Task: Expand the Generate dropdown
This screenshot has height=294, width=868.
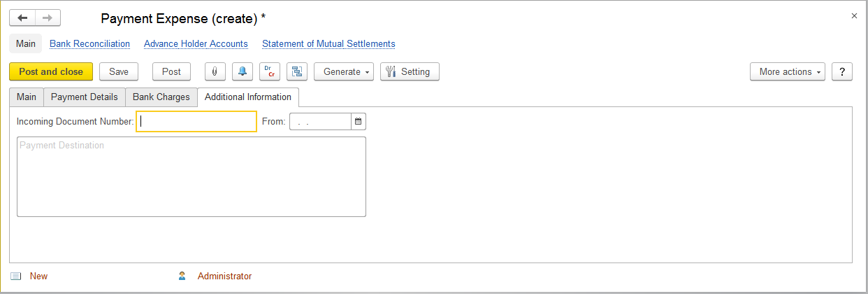Action: click(x=344, y=71)
